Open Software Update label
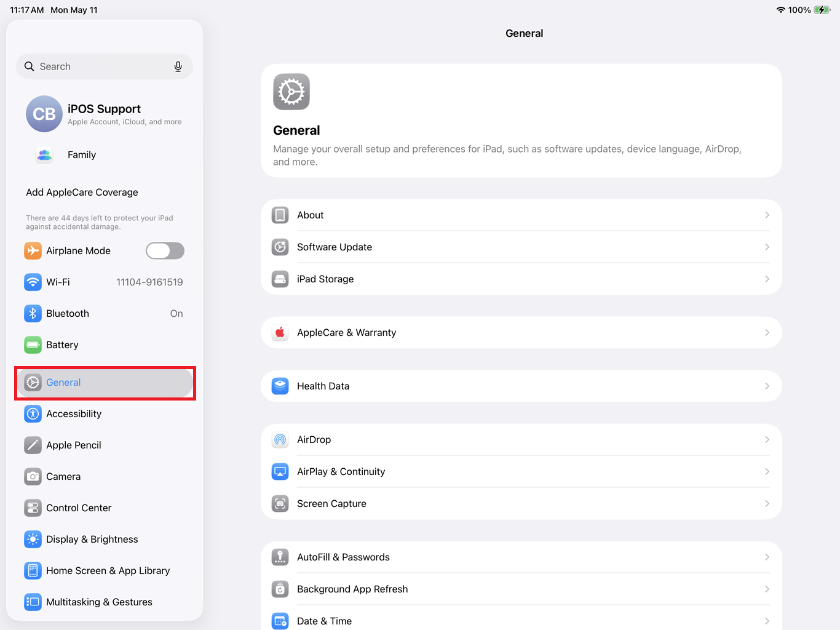Screen dimensions: 840x630 pyautogui.click(x=335, y=247)
